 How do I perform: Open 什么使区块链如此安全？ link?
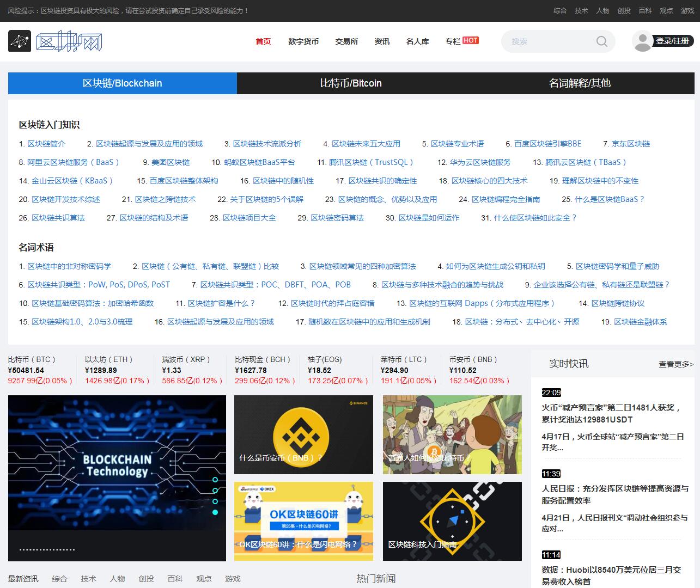(x=535, y=218)
